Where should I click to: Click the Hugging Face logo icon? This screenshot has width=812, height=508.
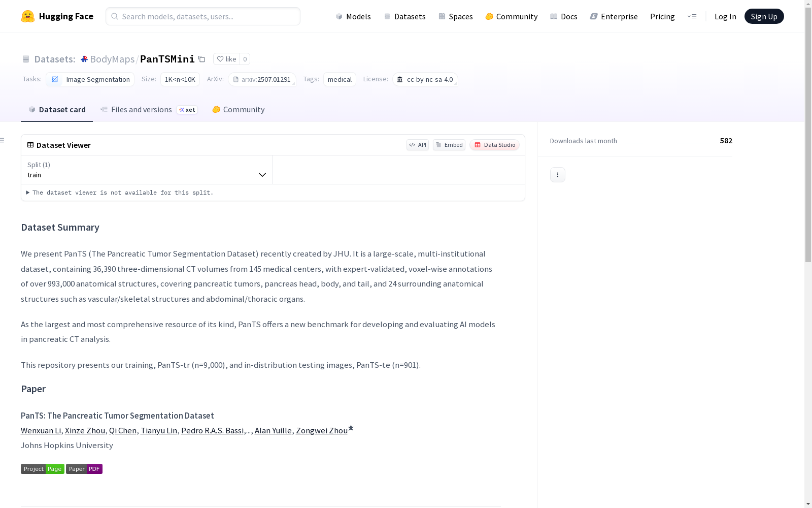coord(28,16)
